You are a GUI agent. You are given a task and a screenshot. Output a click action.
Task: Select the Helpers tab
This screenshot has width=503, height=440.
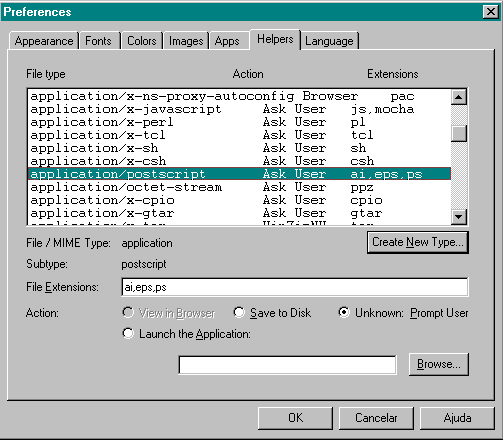click(x=275, y=39)
